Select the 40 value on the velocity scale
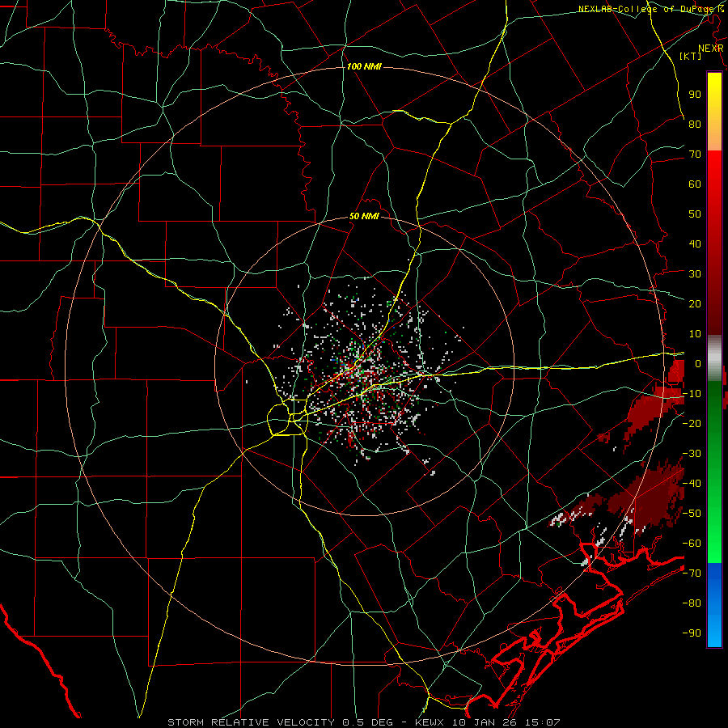728x728 pixels. point(695,243)
